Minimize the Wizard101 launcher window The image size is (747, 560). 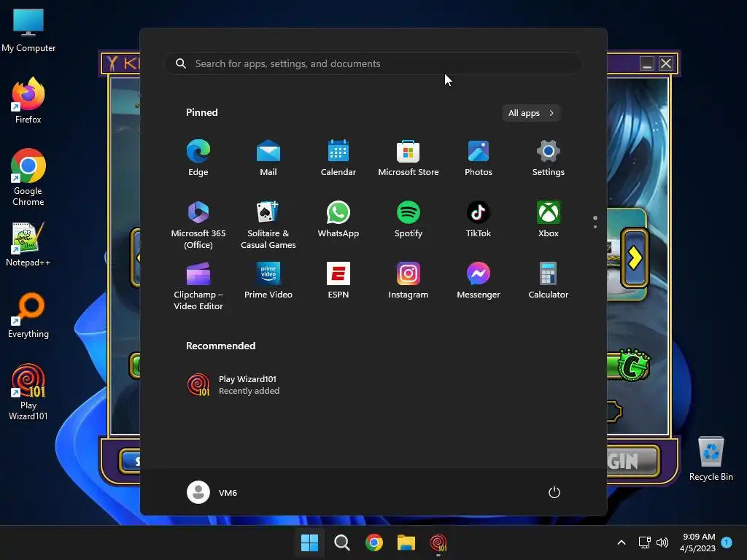tap(646, 63)
